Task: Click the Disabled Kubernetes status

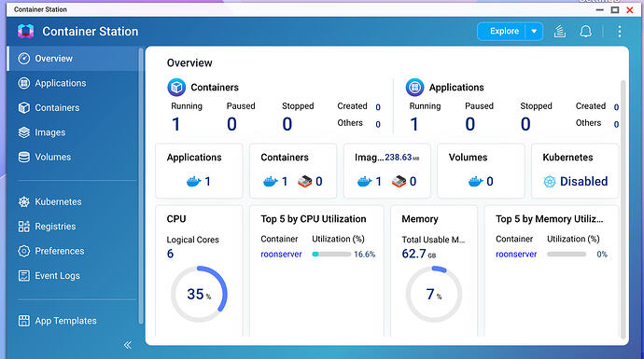Action: pos(583,181)
